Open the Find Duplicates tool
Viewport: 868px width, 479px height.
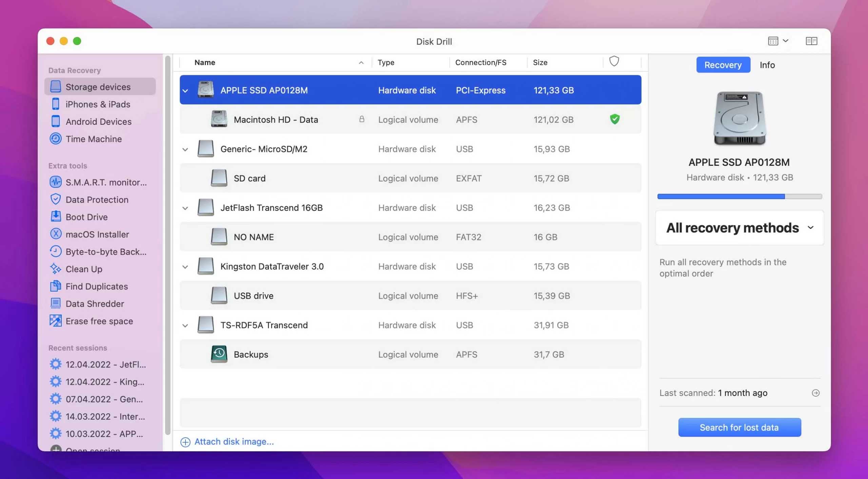coord(96,286)
